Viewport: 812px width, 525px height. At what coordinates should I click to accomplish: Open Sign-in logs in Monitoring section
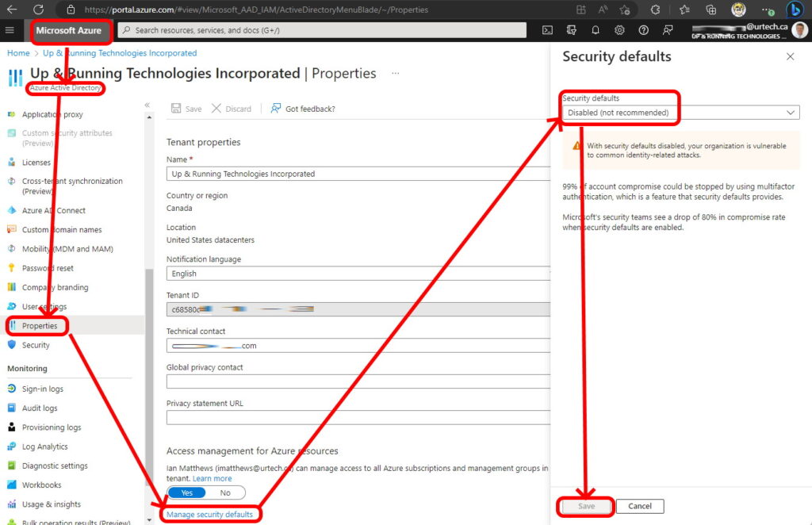coord(43,389)
